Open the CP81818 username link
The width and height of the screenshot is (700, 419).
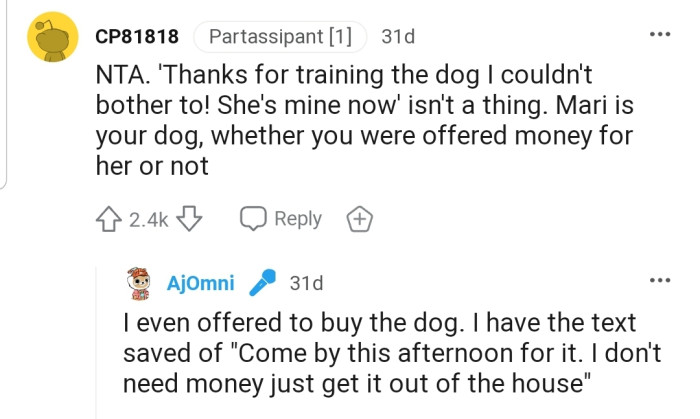click(x=137, y=37)
